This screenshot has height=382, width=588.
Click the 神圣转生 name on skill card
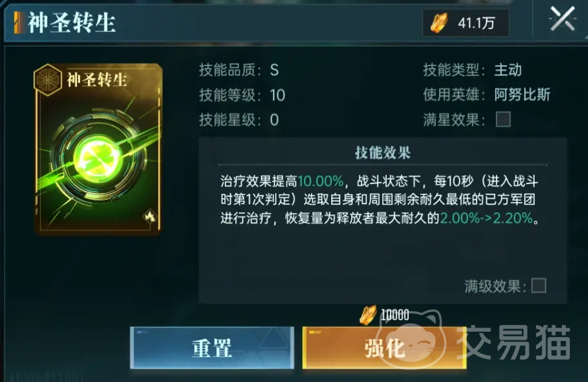(97, 79)
